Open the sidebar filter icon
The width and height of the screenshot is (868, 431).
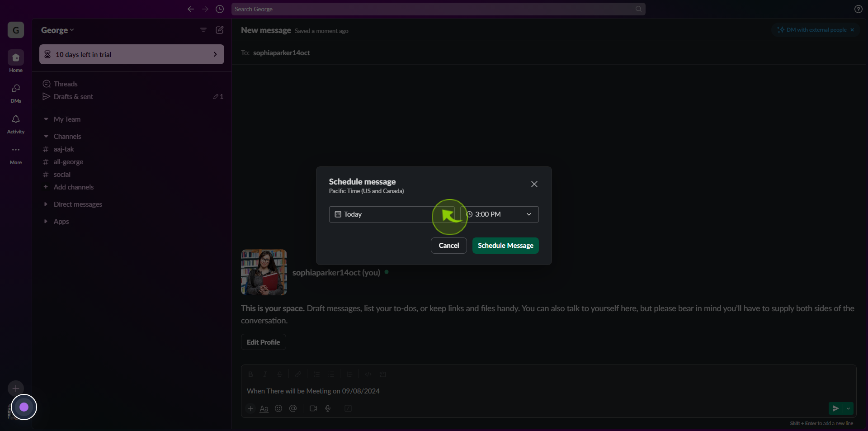point(203,30)
